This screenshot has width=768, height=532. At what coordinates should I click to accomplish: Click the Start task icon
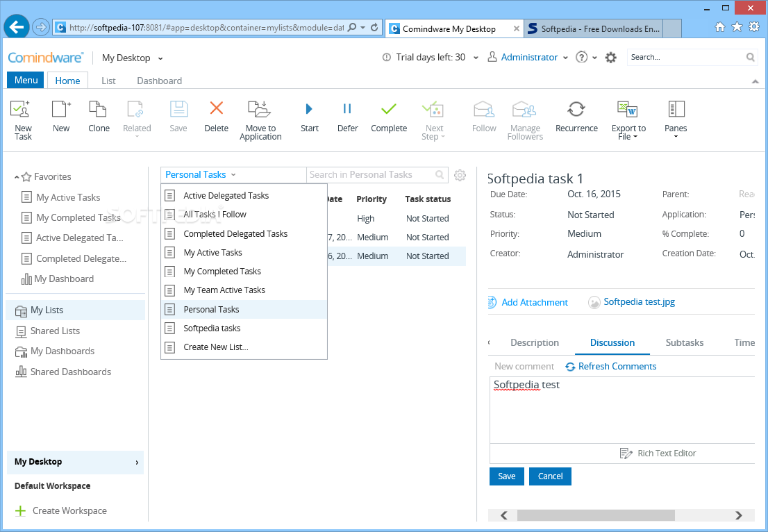tap(309, 109)
